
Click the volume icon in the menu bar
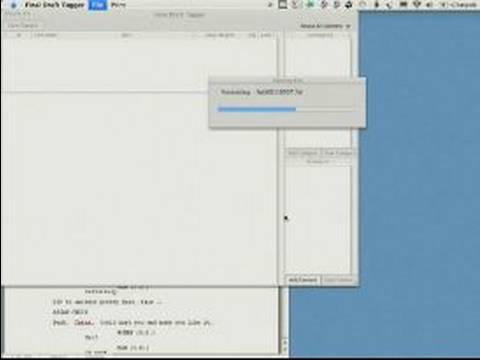pos(429,5)
